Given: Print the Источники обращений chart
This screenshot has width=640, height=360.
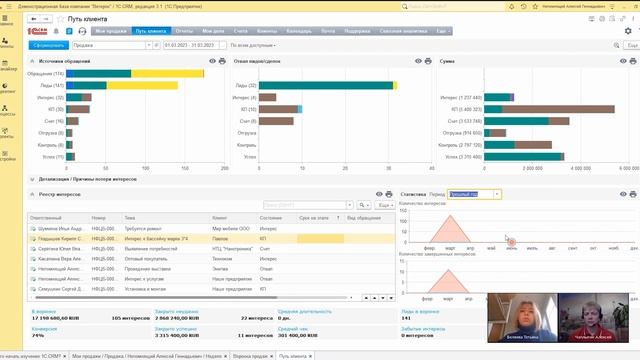Looking at the screenshot, I should click(222, 61).
